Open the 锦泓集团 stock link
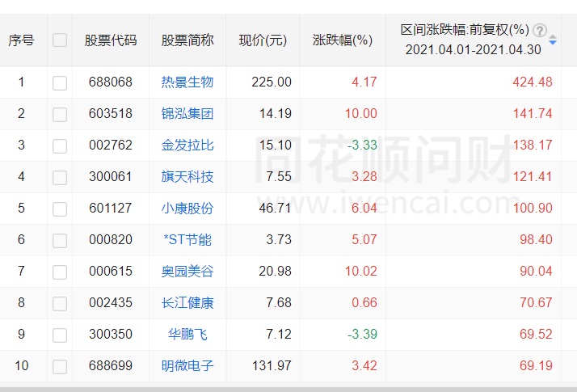Viewport: 577px width, 392px height. [187, 114]
